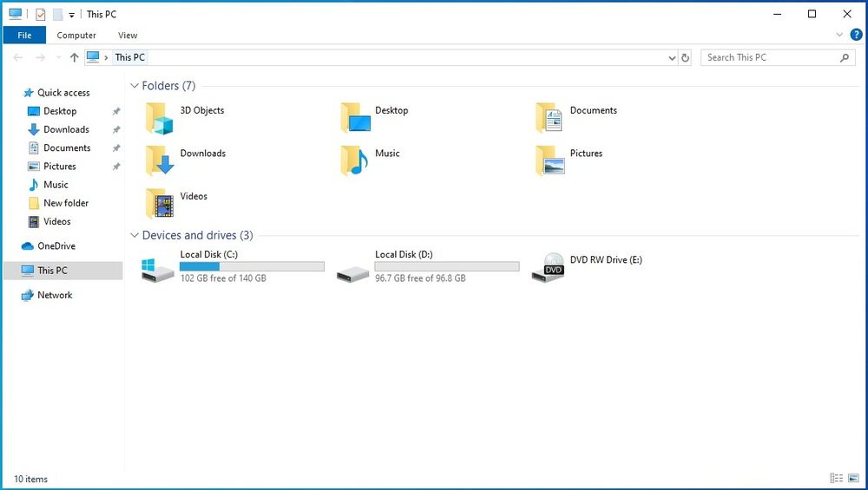The height and width of the screenshot is (490, 868).
Task: Expand the ribbon with the chevron
Action: tap(839, 35)
